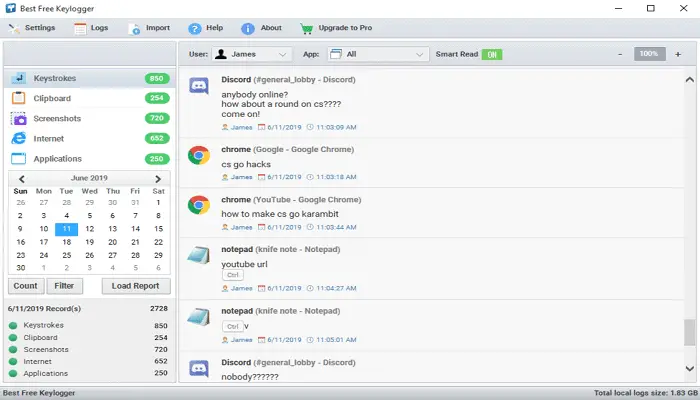Screen dimensions: 700x400
Task: Click the window icon in App dropdown
Action: [x=336, y=54]
